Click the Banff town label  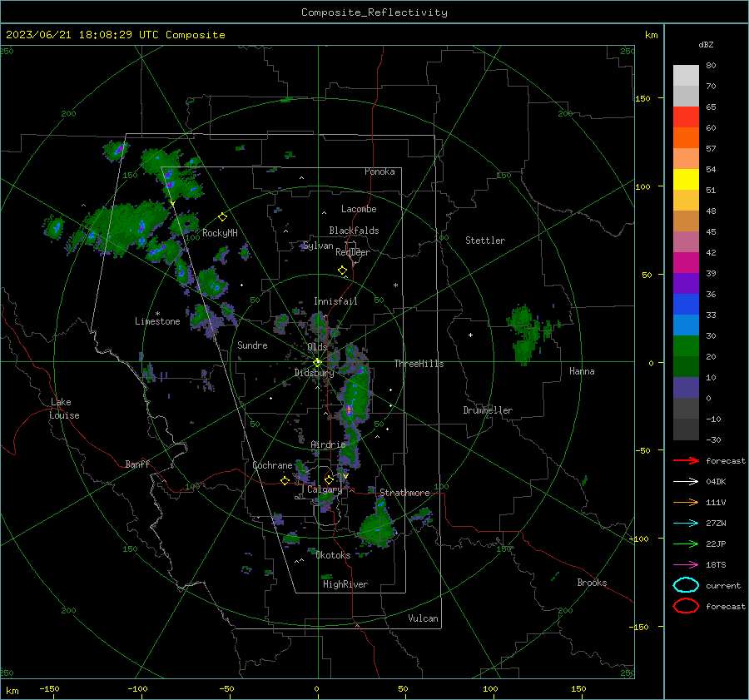pos(137,464)
